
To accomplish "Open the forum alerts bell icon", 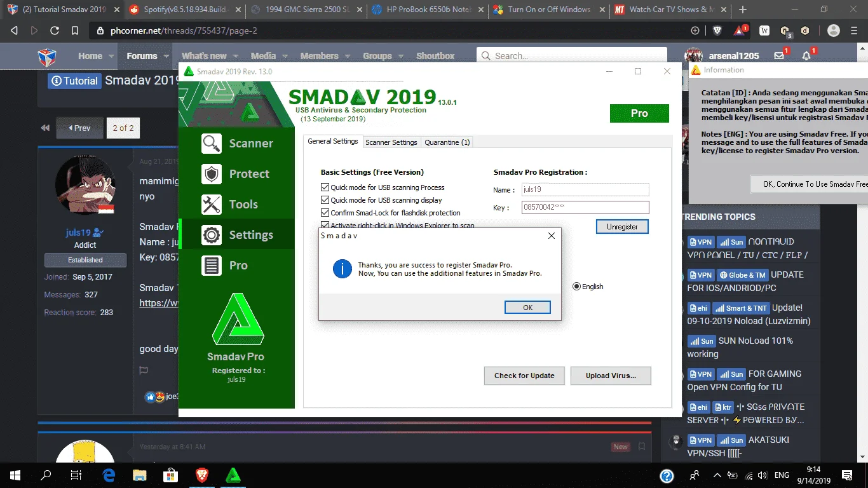I will (x=807, y=56).
